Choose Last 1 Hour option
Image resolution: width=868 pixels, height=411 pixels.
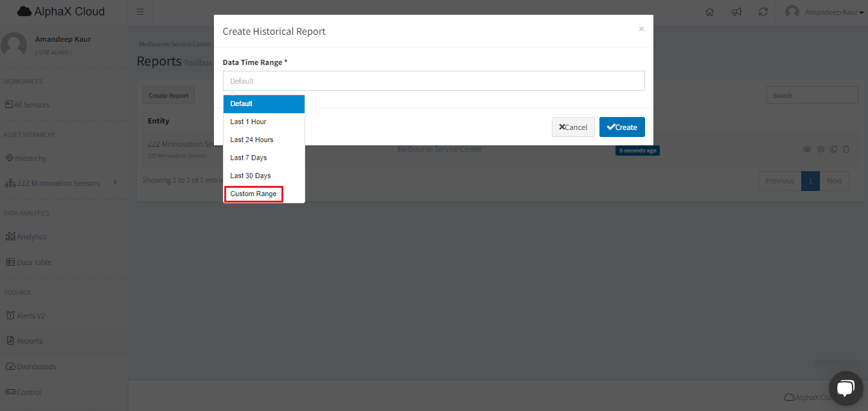248,122
